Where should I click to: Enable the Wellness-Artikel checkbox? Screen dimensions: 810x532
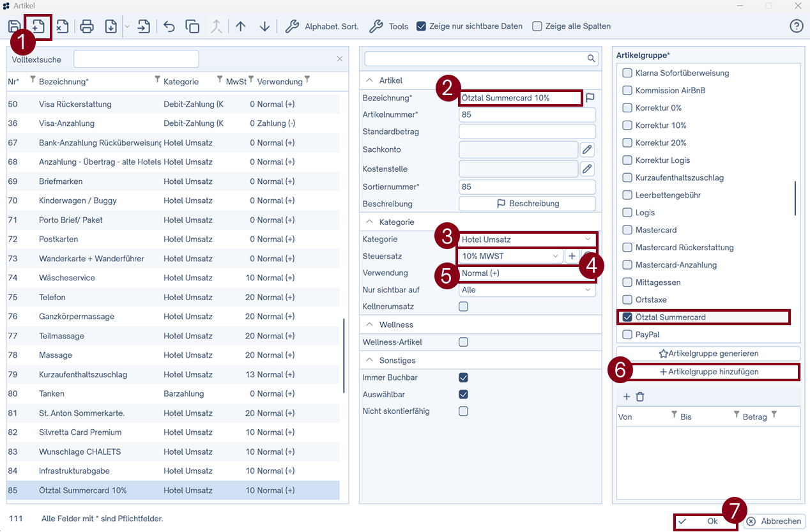point(463,342)
